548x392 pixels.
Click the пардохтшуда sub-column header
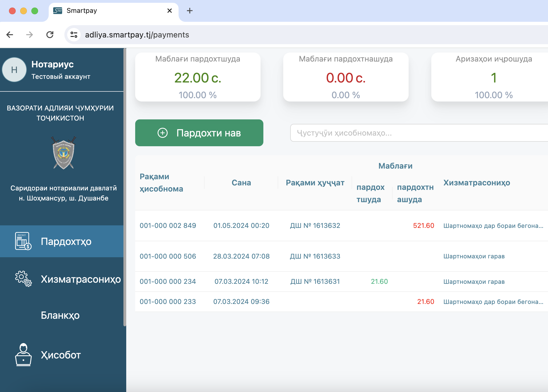(370, 193)
